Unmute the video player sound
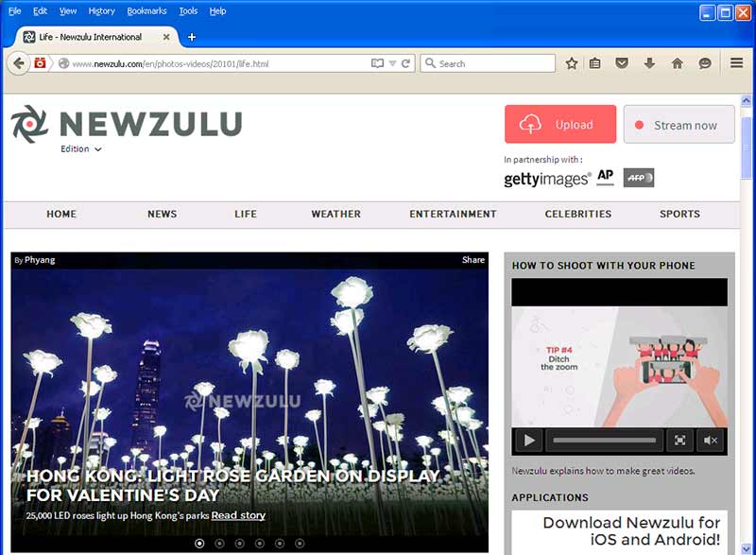Viewport: 756px width, 555px height. pos(710,441)
